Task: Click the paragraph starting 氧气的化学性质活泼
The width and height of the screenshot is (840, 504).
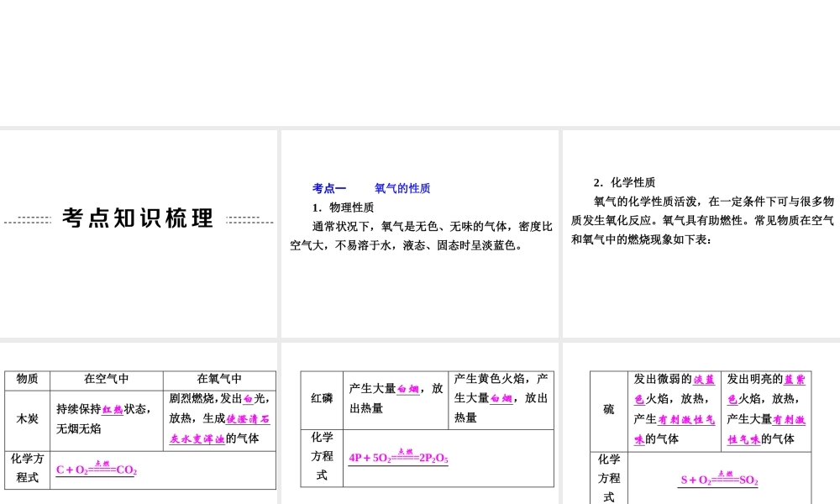Action: [x=702, y=220]
